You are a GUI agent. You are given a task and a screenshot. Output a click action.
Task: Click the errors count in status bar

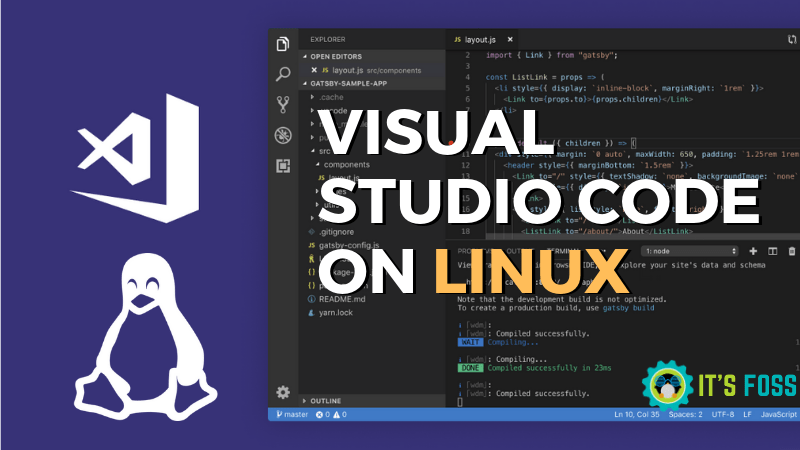click(323, 414)
